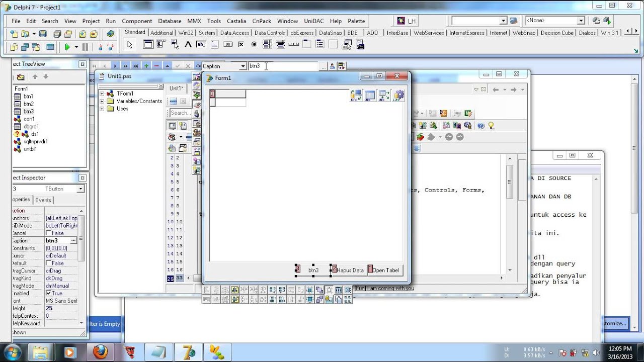This screenshot has width=644, height=362.
Task: Click the LH button in top toolbar
Action: pyautogui.click(x=407, y=21)
